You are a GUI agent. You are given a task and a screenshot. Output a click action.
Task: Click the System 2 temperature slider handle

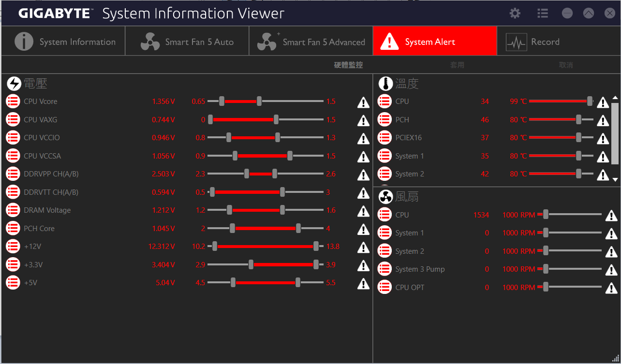click(579, 174)
